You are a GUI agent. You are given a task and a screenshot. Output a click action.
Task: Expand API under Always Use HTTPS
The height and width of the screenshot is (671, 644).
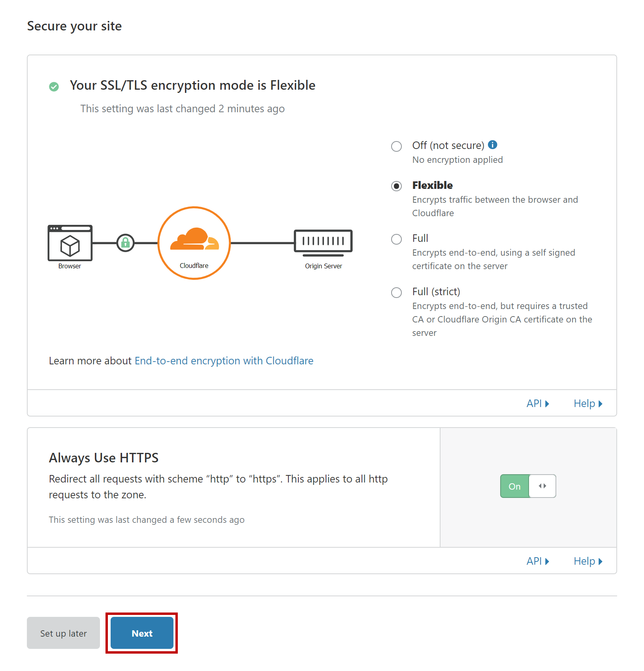coord(537,561)
